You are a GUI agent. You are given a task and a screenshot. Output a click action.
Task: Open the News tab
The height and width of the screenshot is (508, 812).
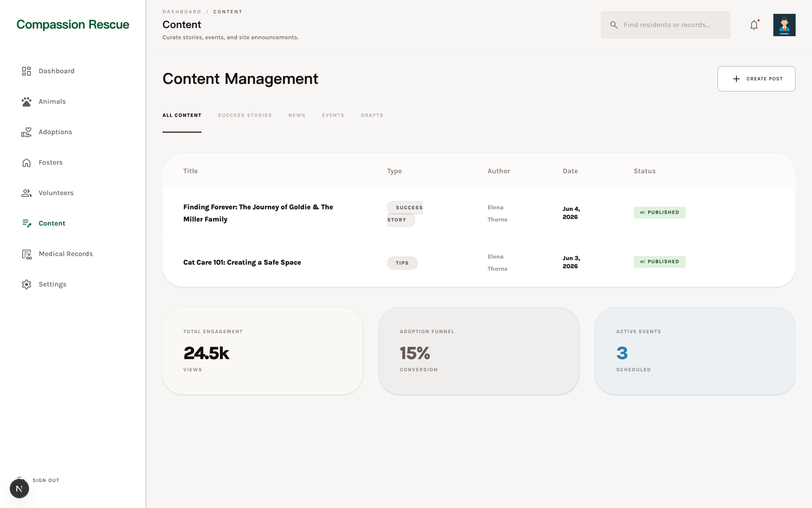pyautogui.click(x=297, y=115)
